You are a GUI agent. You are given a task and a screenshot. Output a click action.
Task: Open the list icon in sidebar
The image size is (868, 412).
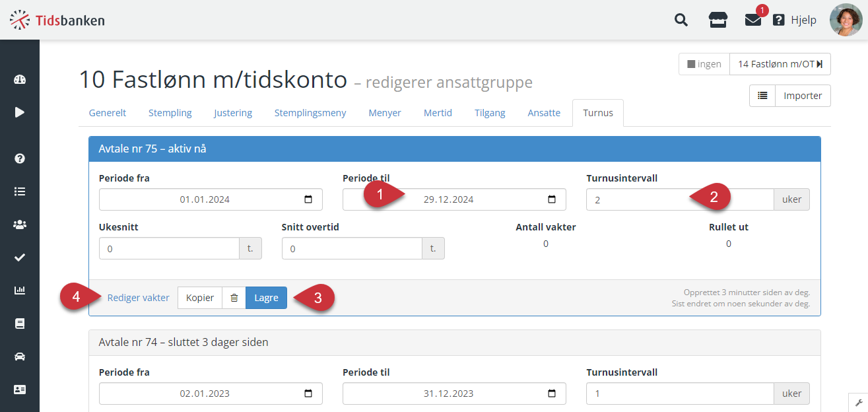click(20, 191)
